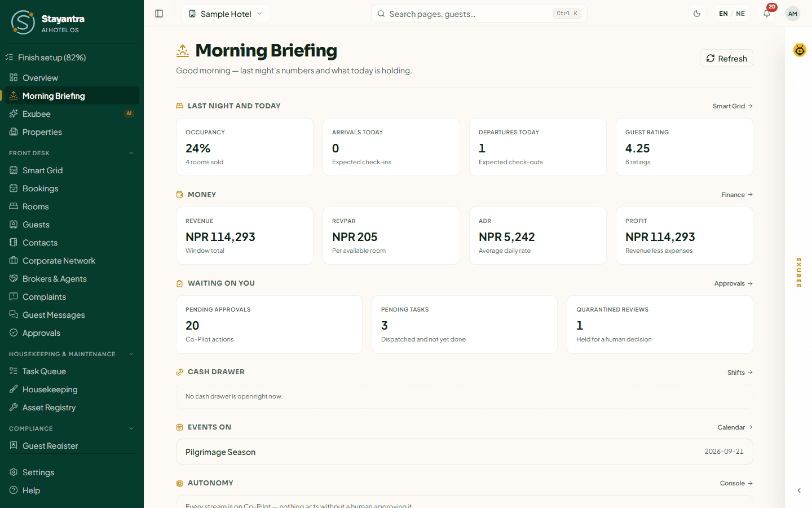Open the Calendar link
The image size is (812, 508).
click(x=735, y=427)
